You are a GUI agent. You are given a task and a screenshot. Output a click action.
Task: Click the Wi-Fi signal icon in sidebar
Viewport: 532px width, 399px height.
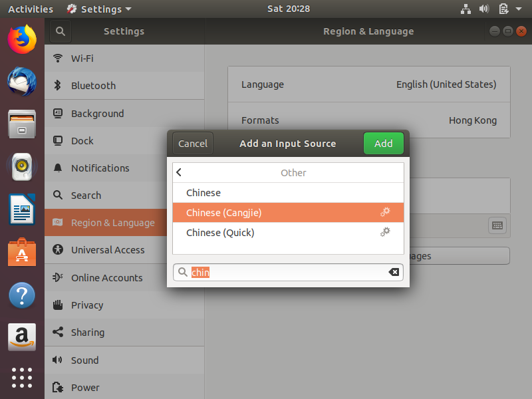[x=58, y=58]
